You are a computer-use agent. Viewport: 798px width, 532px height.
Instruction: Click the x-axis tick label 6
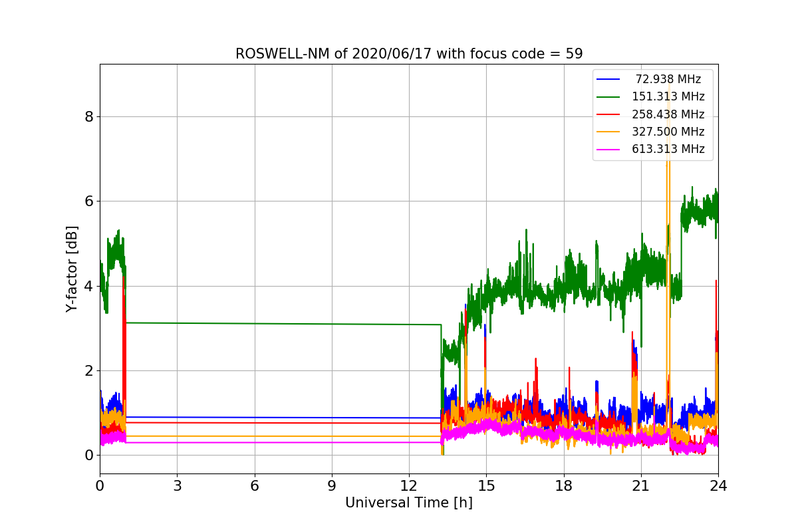(255, 486)
